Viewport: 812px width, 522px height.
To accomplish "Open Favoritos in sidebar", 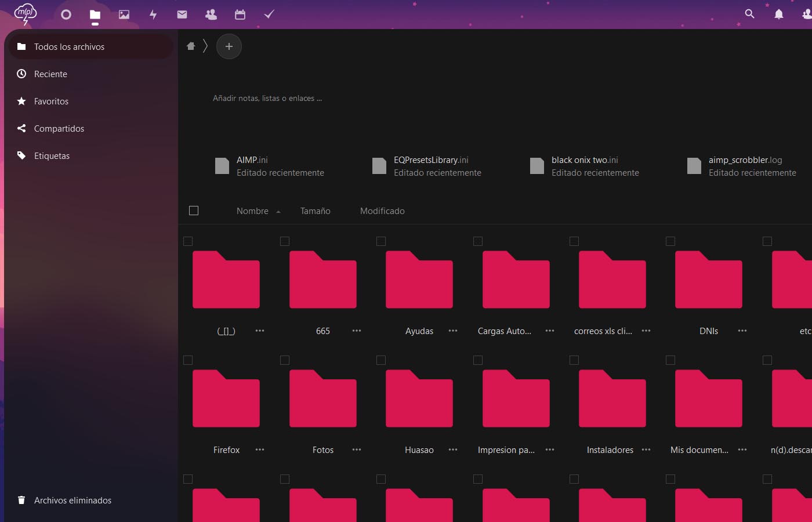I will click(91, 101).
